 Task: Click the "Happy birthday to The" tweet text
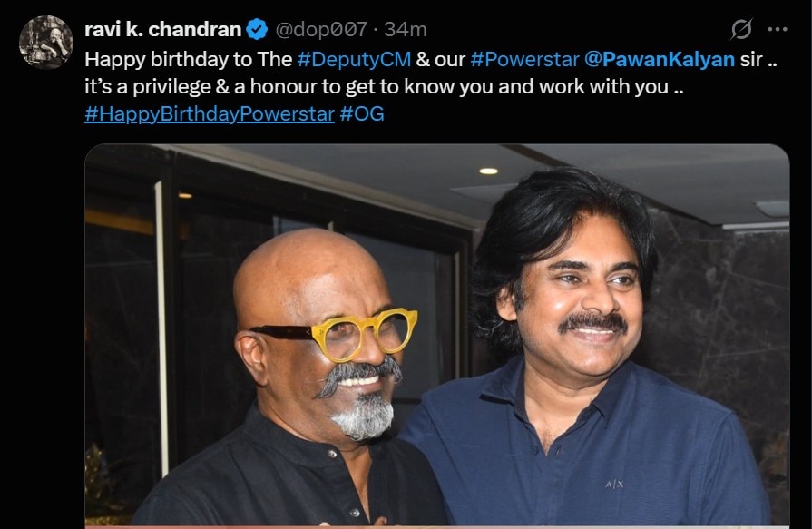pyautogui.click(x=189, y=59)
